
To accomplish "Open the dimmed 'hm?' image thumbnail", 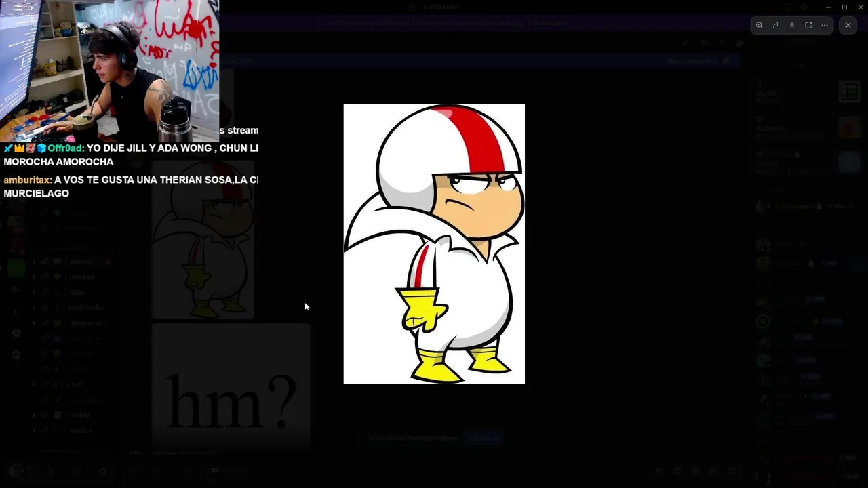I will click(231, 386).
